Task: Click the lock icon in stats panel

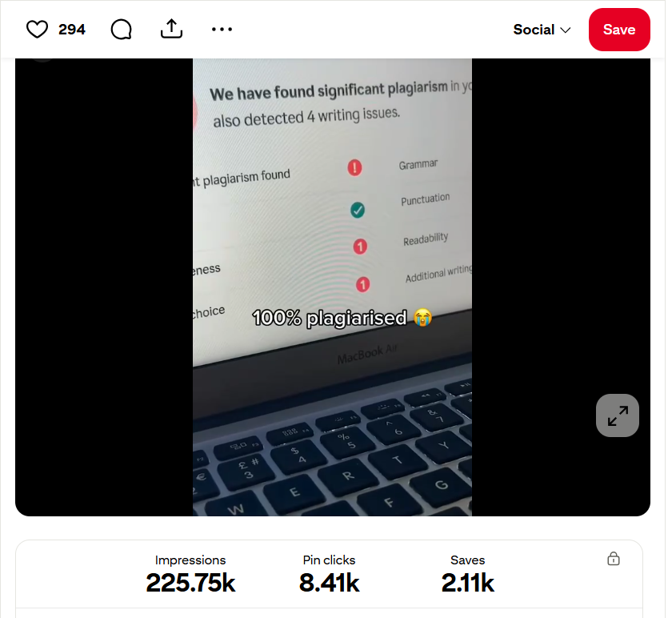Action: point(614,559)
